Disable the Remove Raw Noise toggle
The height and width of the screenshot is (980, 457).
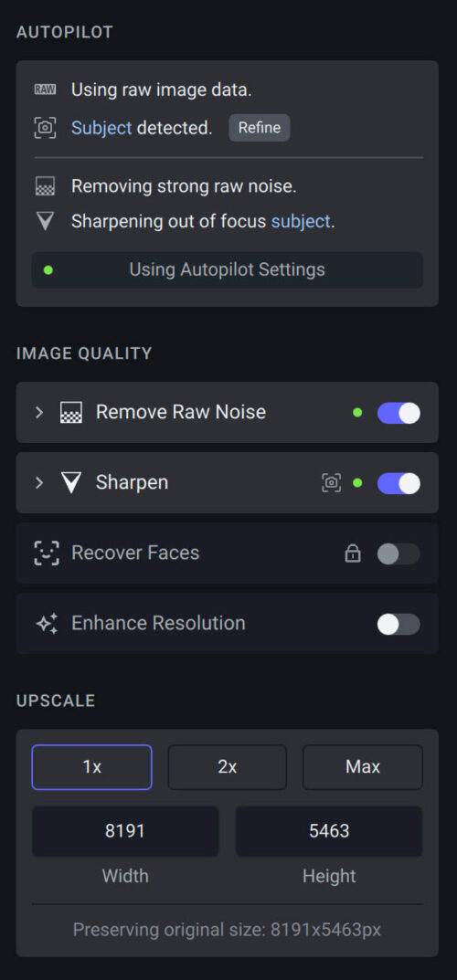click(399, 413)
